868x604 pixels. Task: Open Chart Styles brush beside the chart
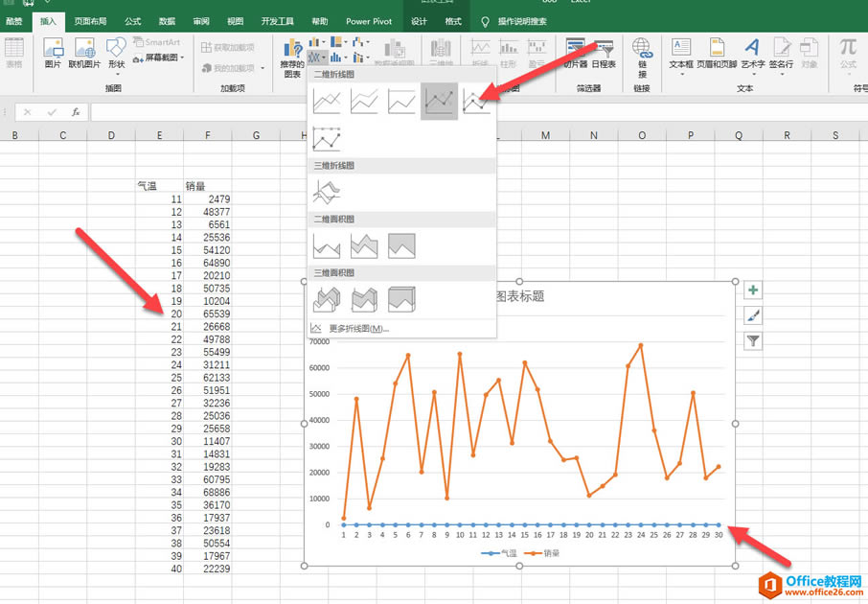coord(753,314)
